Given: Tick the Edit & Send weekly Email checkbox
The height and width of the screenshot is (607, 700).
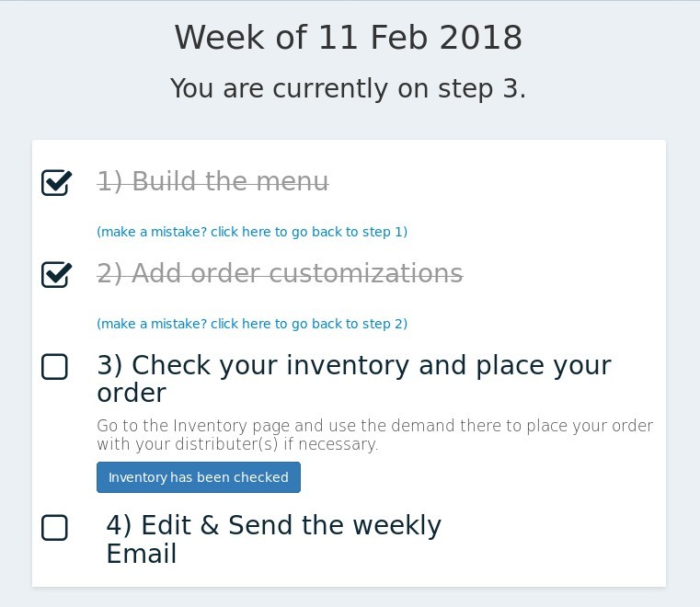Looking at the screenshot, I should pos(55,527).
